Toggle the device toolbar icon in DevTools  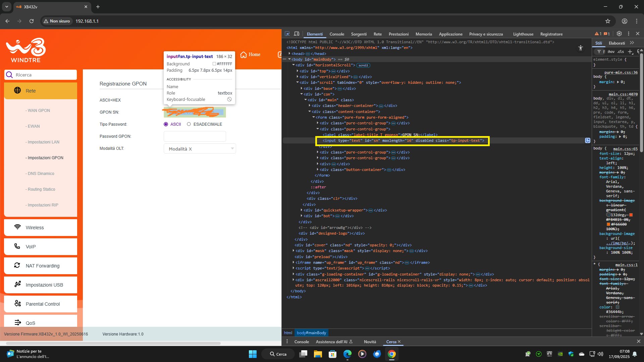coord(297,34)
